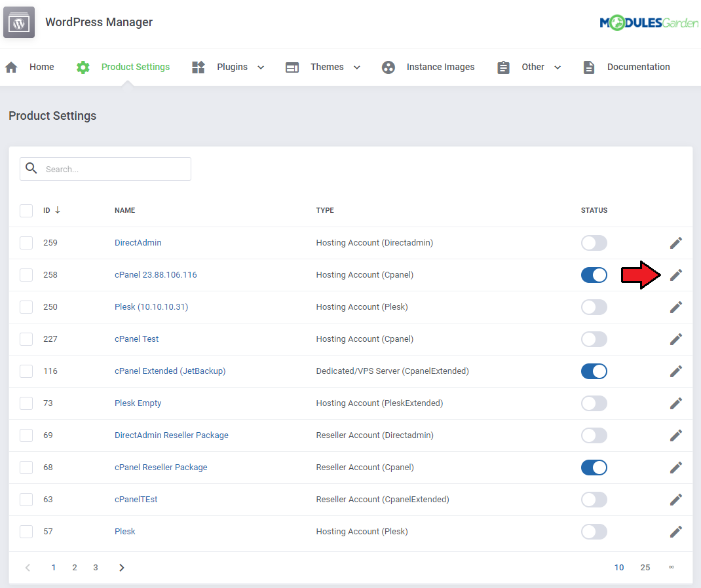Image resolution: width=701 pixels, height=588 pixels.
Task: Click the search magnifier icon
Action: (x=31, y=168)
